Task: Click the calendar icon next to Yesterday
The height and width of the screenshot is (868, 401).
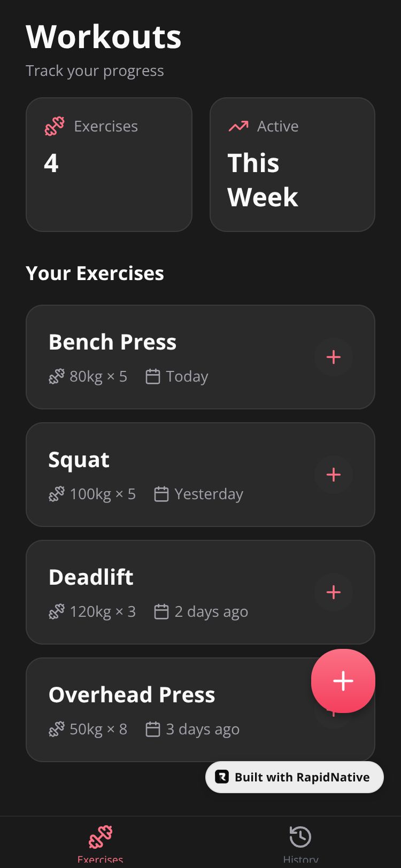Action: [161, 494]
